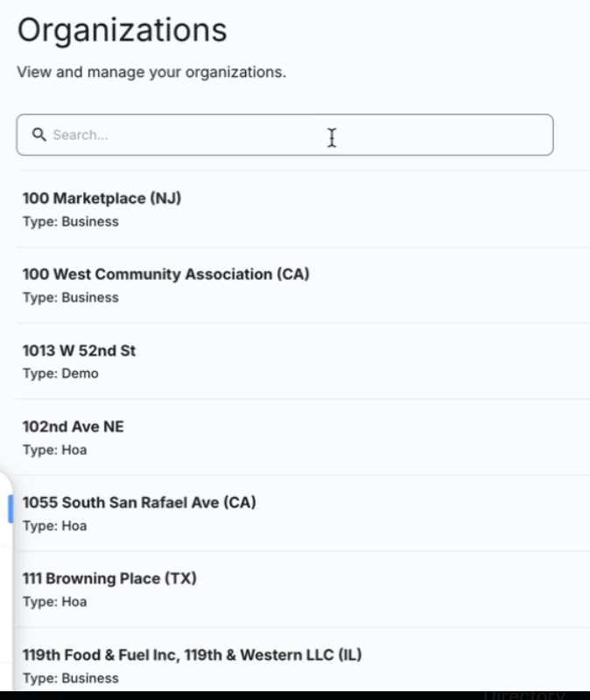Select 100 West Community Association (CA)
The width and height of the screenshot is (590, 700).
(165, 274)
